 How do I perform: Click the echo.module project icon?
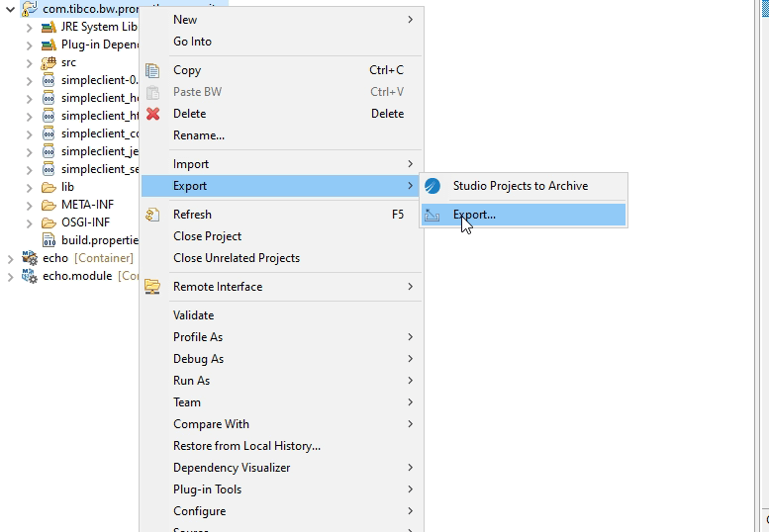30,276
